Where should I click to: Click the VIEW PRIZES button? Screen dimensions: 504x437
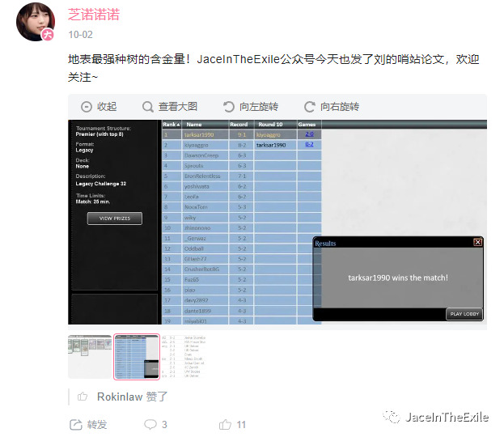115,218
